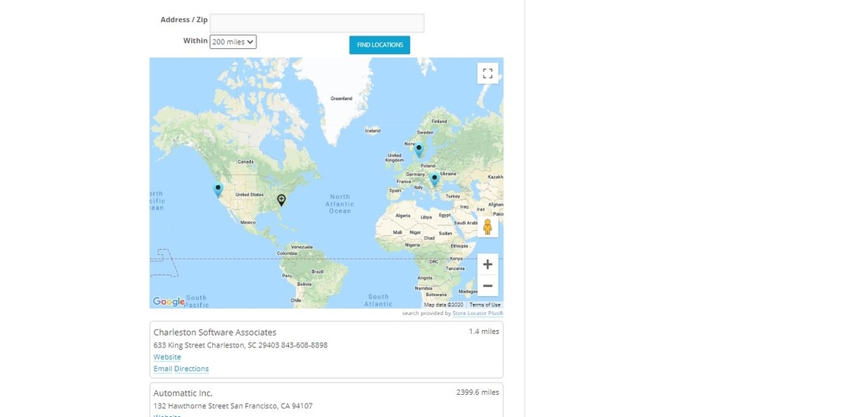
Task: Click the Find Locations button
Action: coord(380,45)
